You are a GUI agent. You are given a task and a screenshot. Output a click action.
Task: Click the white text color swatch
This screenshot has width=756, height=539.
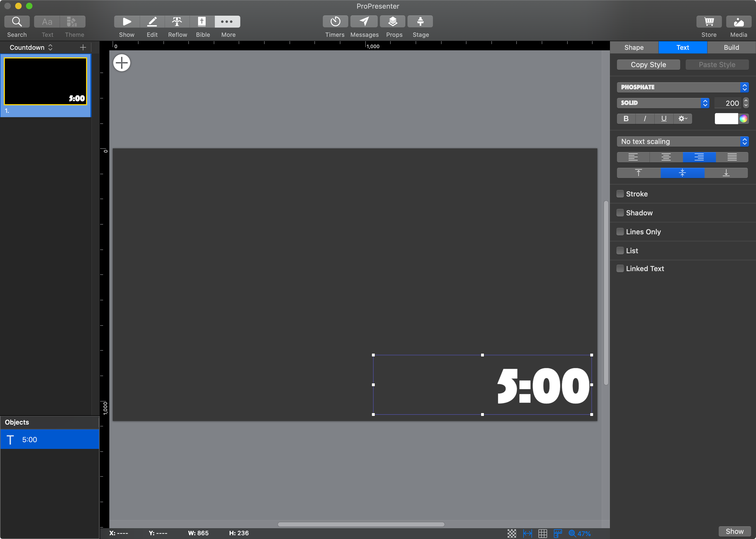coord(726,119)
